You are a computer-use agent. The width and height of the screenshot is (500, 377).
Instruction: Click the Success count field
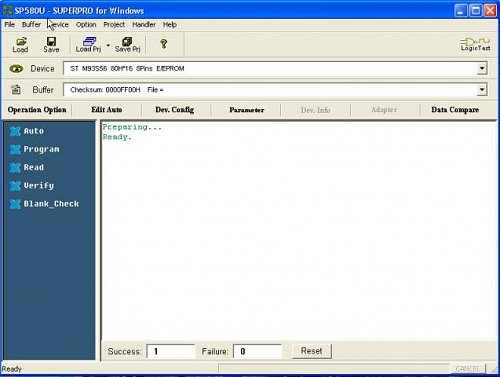(x=171, y=351)
